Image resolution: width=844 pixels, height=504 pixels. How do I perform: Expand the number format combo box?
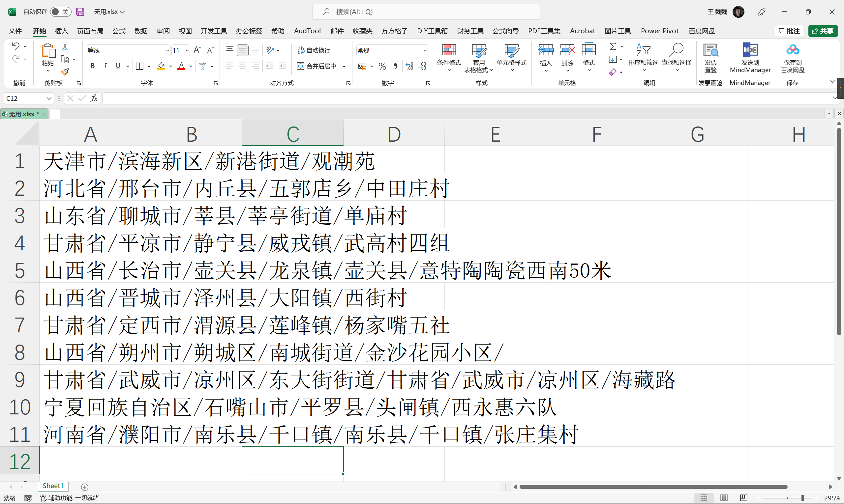click(x=425, y=51)
